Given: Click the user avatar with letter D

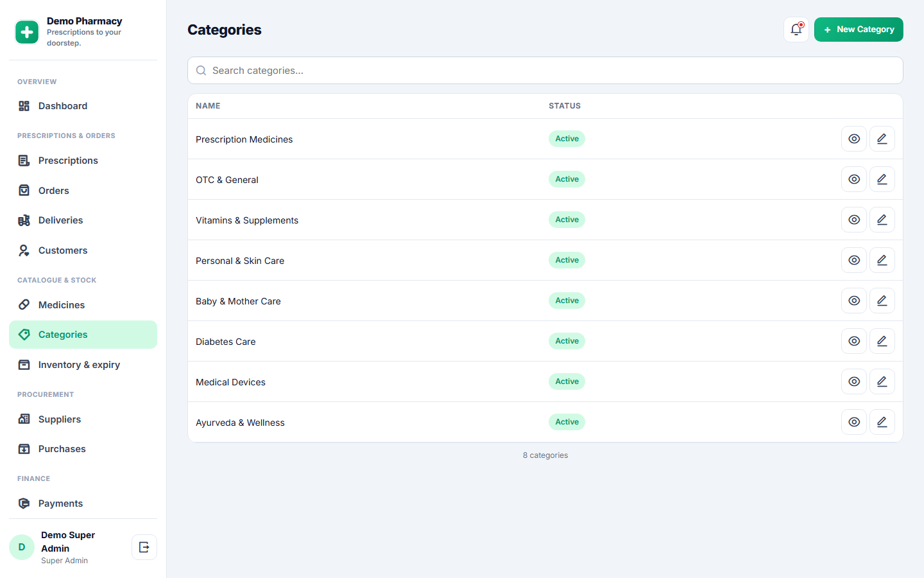Looking at the screenshot, I should 22,547.
